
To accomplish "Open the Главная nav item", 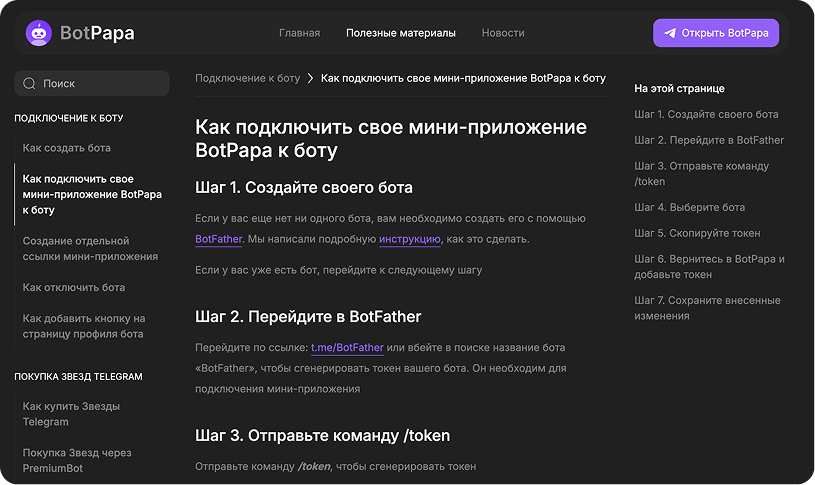I will pos(299,33).
